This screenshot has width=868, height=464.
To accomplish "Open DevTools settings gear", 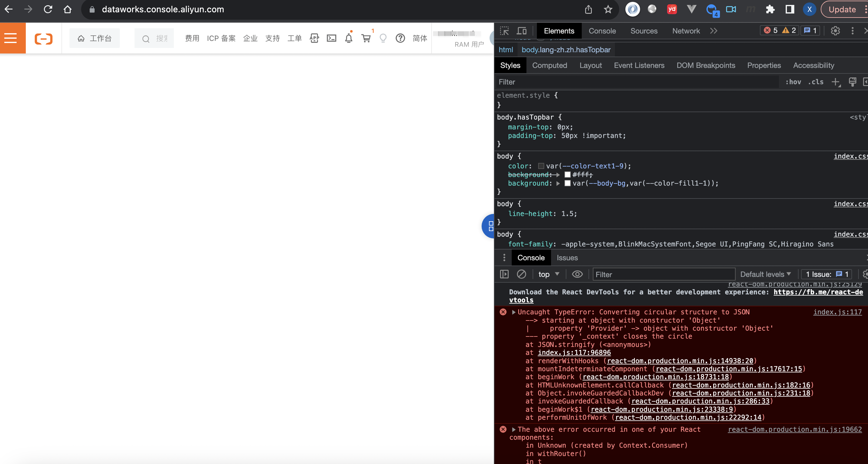I will pyautogui.click(x=835, y=31).
